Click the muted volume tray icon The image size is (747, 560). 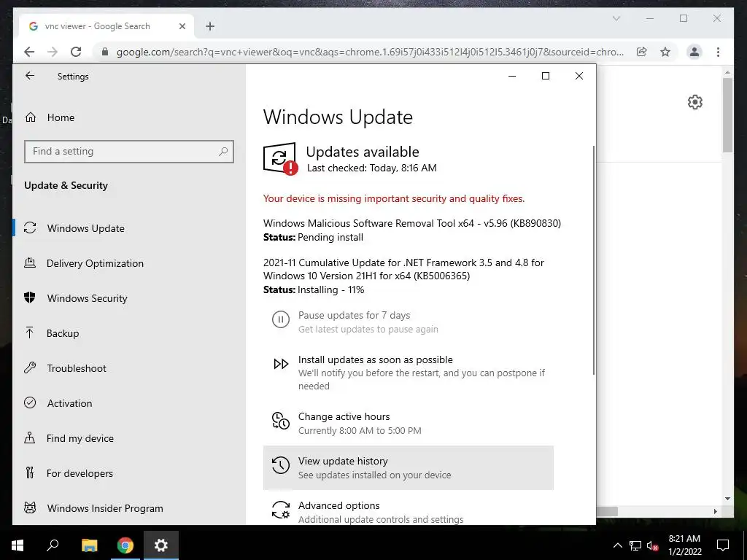pos(653,545)
